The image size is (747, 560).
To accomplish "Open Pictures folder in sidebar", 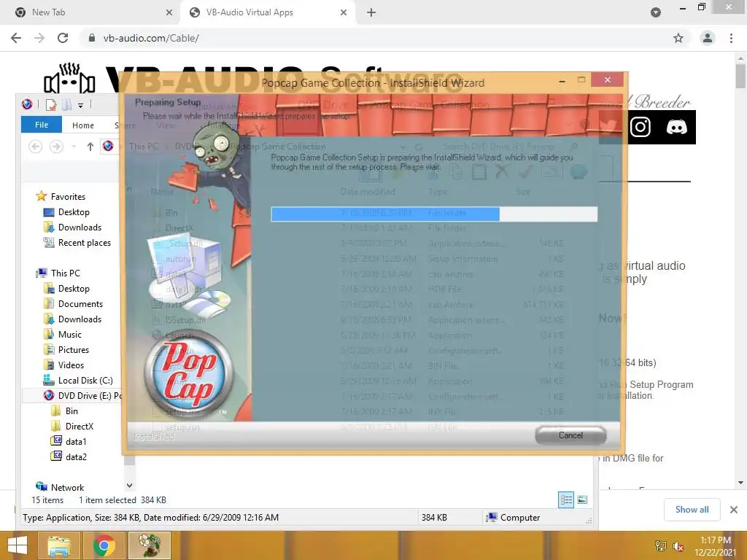I will pos(74,349).
